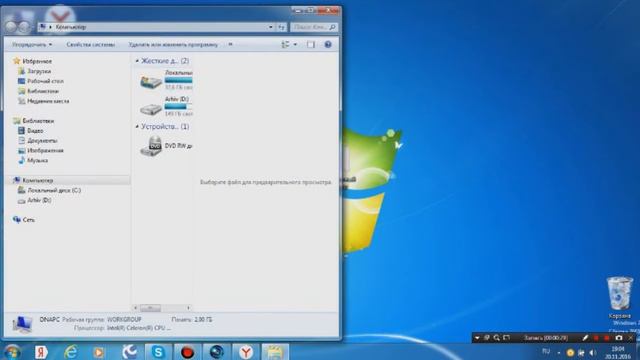
Task: Open Недавние места in Favorites
Action: pos(44,101)
